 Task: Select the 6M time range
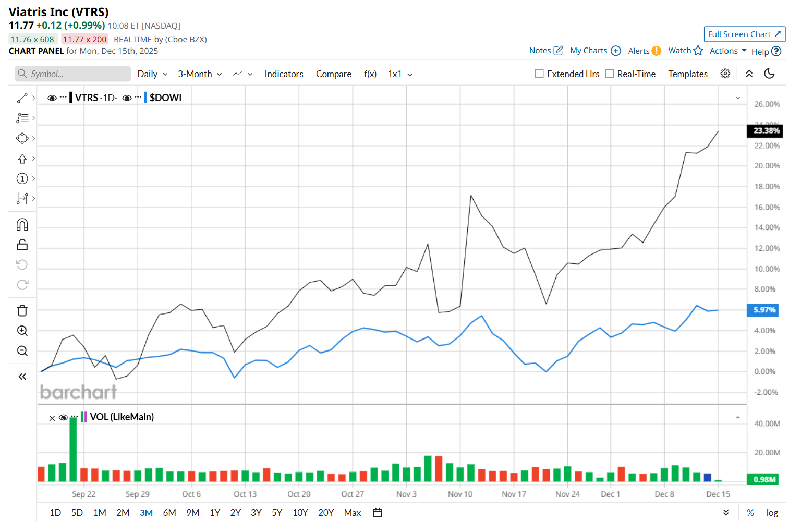coord(169,513)
